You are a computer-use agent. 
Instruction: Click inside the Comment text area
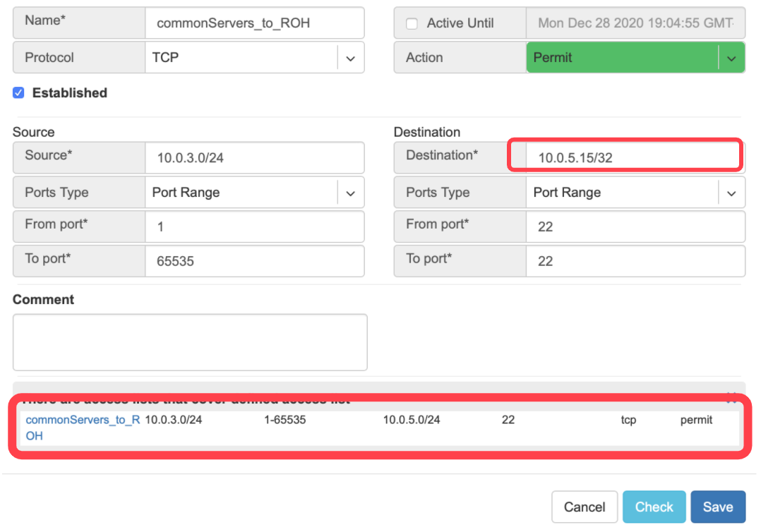coord(190,342)
